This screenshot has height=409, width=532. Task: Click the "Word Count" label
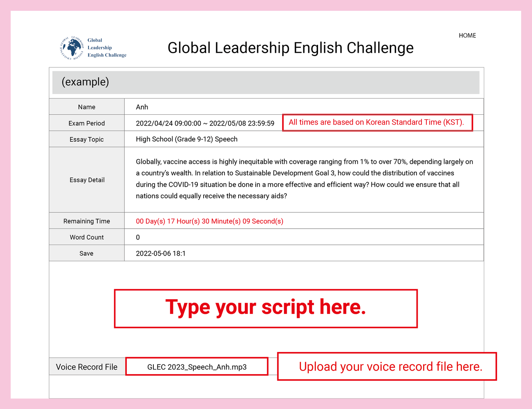point(86,237)
